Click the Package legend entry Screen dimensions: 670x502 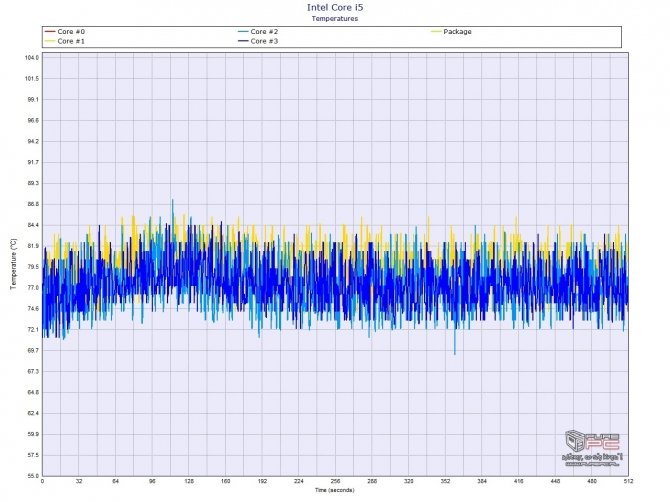click(451, 32)
